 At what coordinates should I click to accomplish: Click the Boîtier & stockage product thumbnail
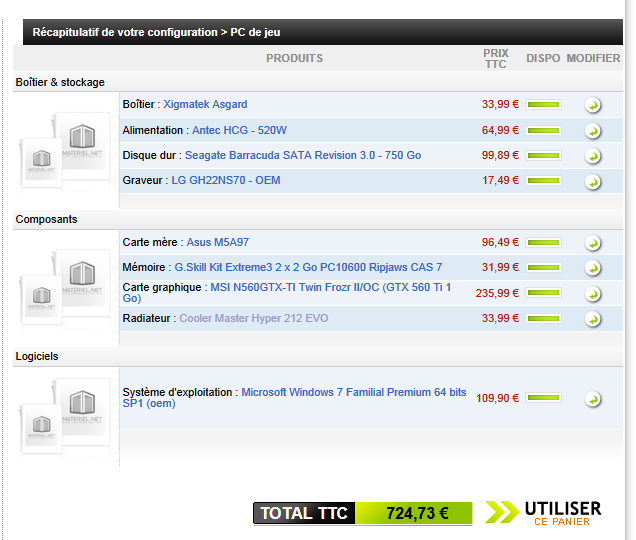pos(63,150)
